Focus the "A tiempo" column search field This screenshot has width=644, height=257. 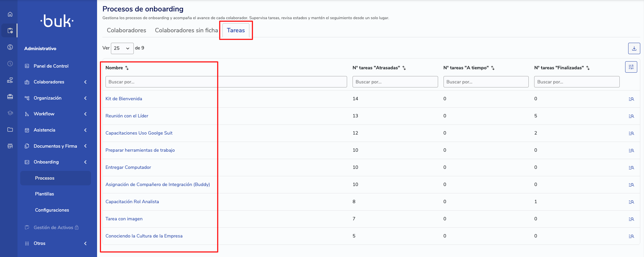pyautogui.click(x=486, y=82)
